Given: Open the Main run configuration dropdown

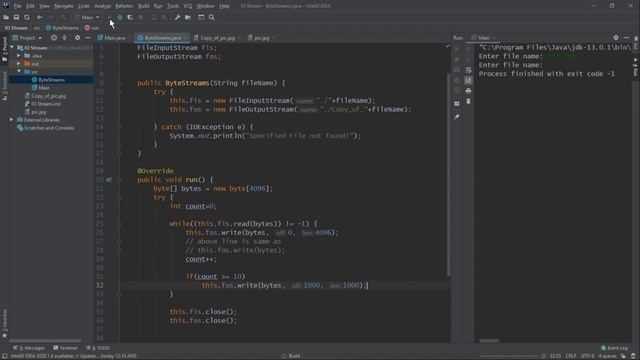Looking at the screenshot, I should click(87, 18).
